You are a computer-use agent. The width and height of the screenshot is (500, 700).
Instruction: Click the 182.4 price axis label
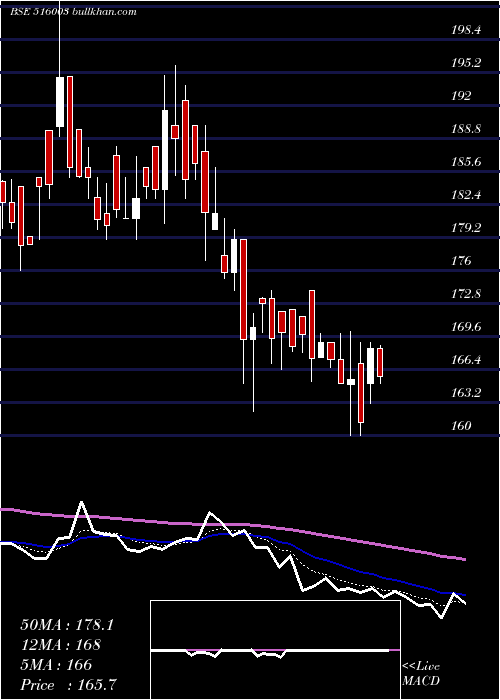(x=466, y=195)
